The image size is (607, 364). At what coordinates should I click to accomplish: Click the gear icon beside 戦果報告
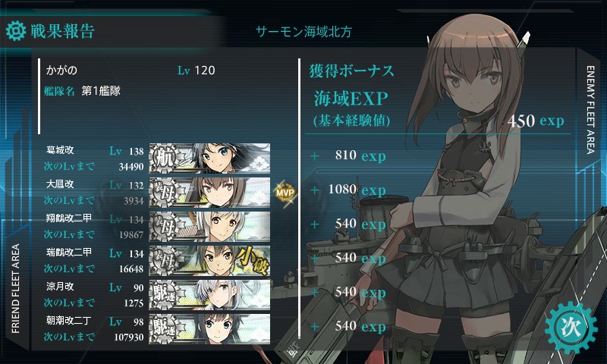click(x=16, y=31)
